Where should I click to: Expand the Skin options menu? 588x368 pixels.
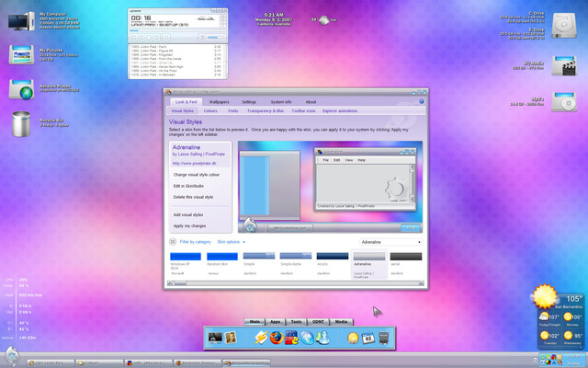tap(231, 242)
